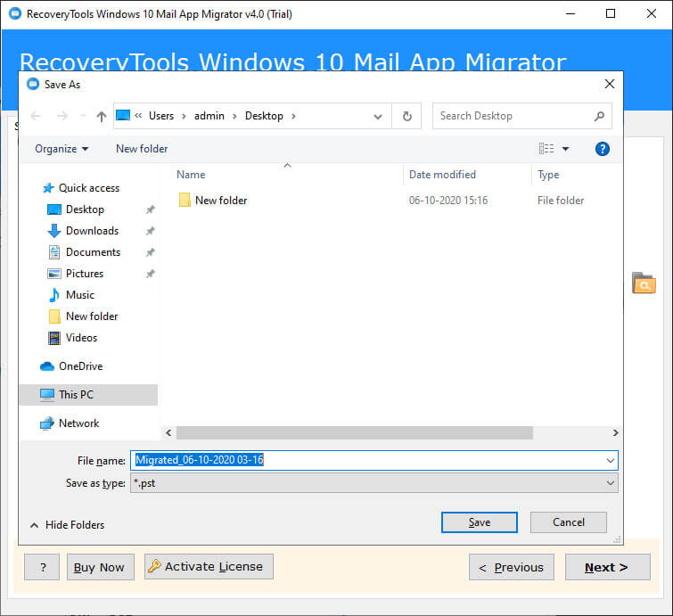The image size is (673, 616).
Task: Expand chevron between admin and Desktop
Action: 234,116
